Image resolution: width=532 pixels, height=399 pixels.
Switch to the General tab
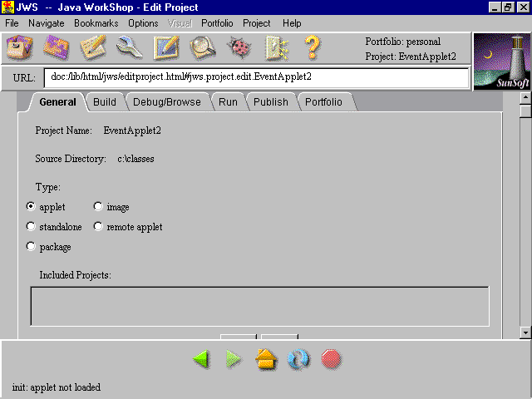tap(57, 101)
